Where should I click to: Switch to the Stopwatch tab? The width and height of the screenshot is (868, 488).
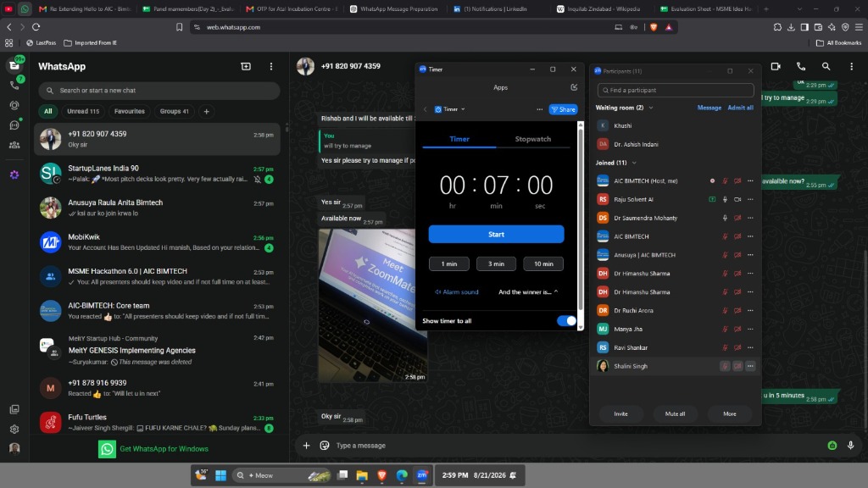[x=533, y=139]
